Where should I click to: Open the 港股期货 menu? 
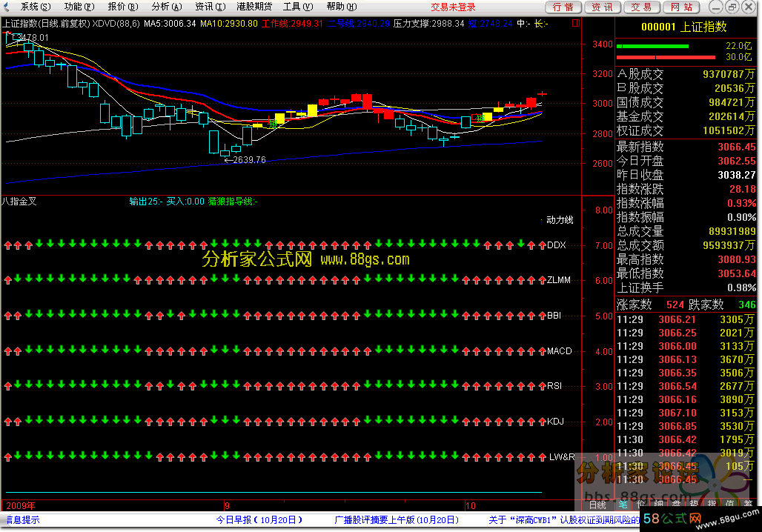pos(254,7)
